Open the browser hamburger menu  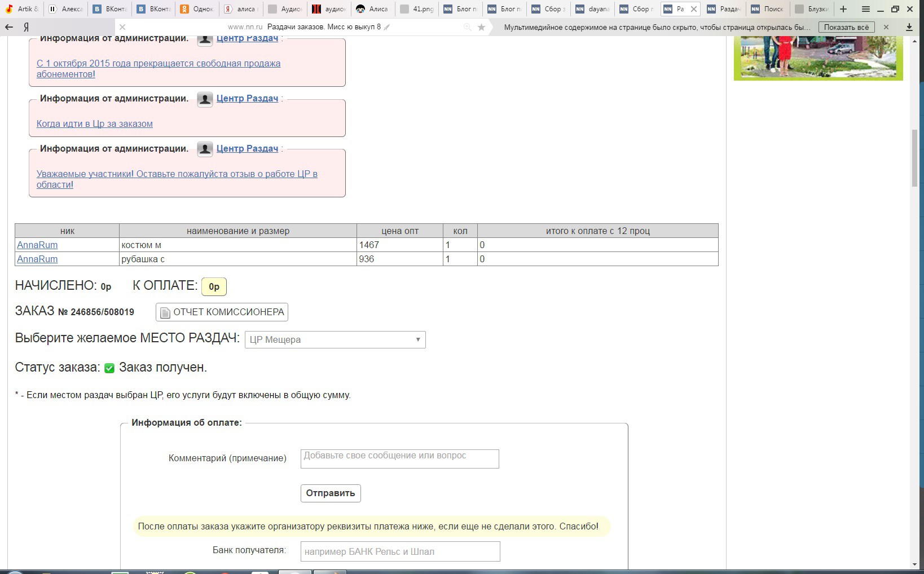pyautogui.click(x=865, y=9)
